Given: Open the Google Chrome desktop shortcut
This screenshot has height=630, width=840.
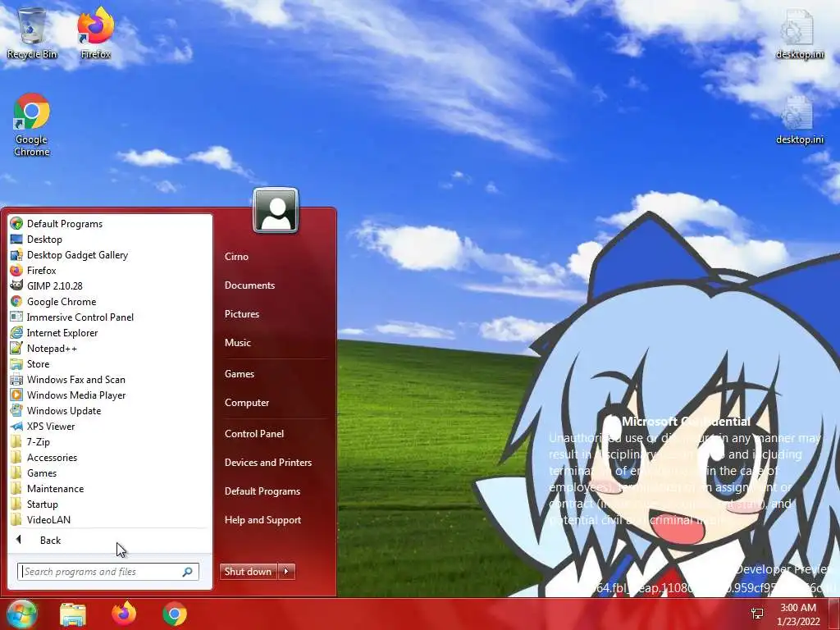Looking at the screenshot, I should pyautogui.click(x=32, y=125).
